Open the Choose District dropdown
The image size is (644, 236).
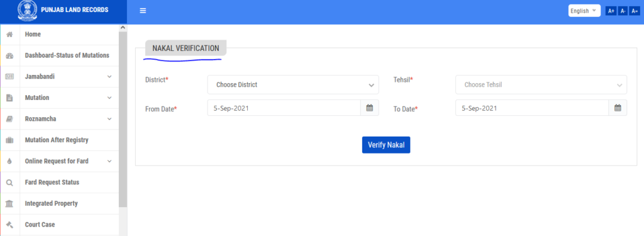point(293,85)
